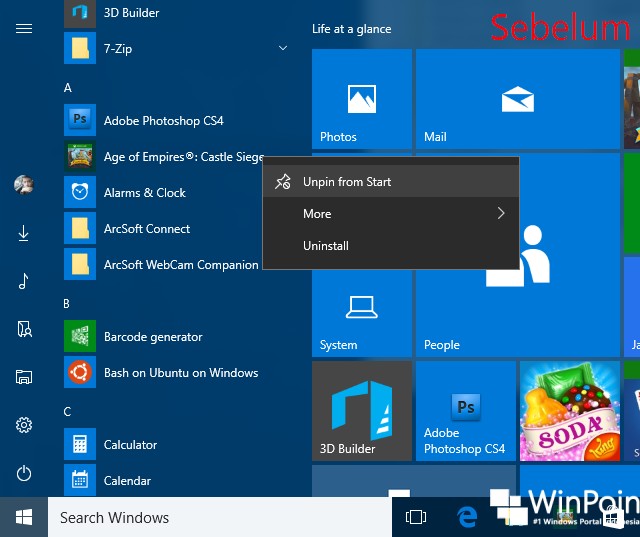Expand the 7-Zip folder chevron
This screenshot has height=537, width=640.
tap(283, 48)
